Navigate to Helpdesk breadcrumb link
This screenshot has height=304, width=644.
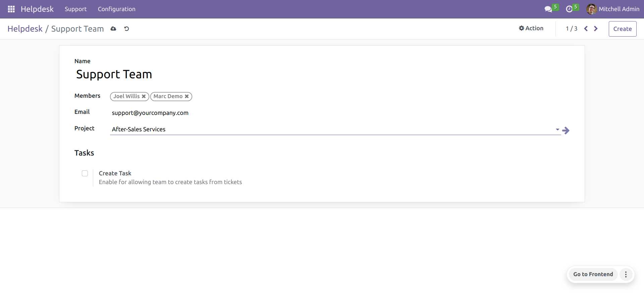click(x=25, y=29)
